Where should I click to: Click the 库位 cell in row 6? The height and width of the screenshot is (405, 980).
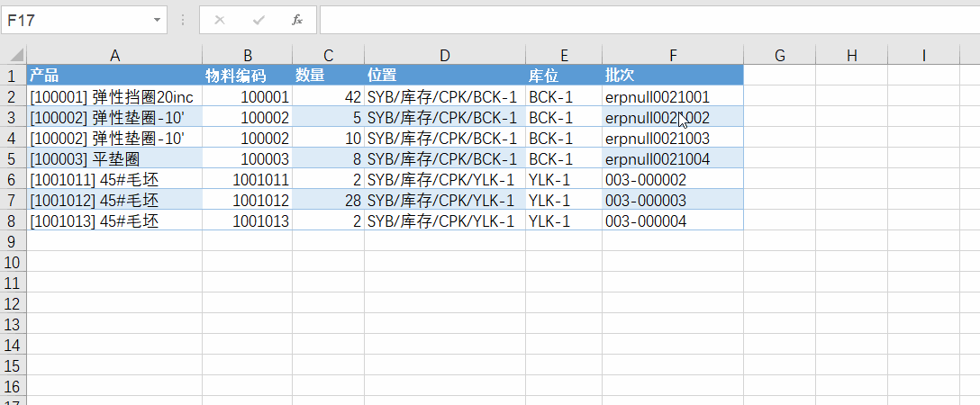(x=564, y=179)
